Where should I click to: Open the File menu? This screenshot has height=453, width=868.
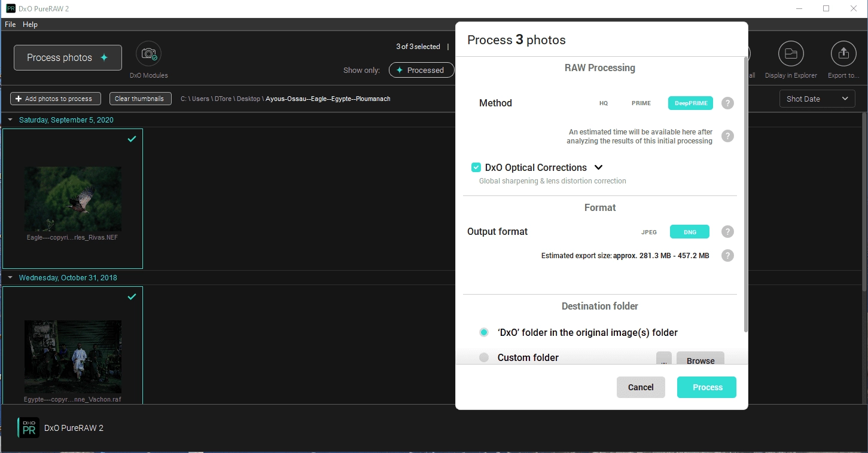[x=10, y=25]
